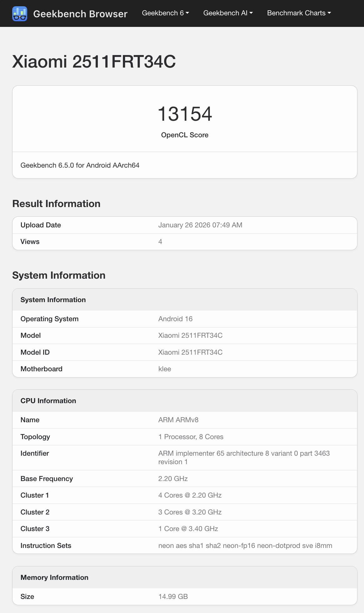Click the 13154 OpenCL score number
This screenshot has height=613, width=364.
pos(185,114)
